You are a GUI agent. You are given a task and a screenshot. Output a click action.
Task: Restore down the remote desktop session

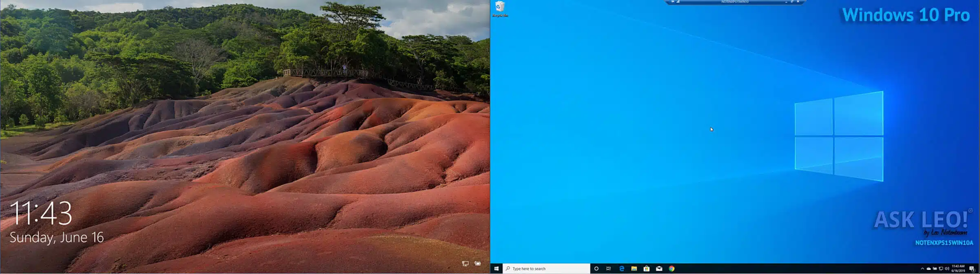click(x=792, y=2)
